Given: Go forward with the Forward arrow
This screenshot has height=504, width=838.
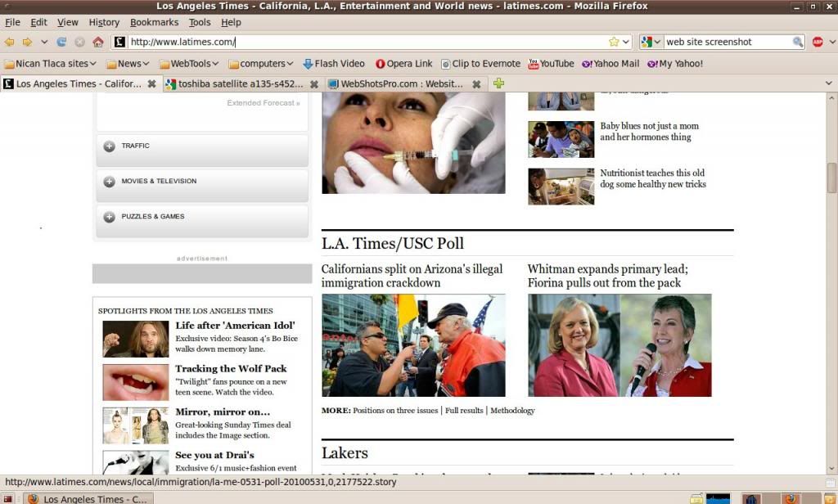Looking at the screenshot, I should pos(27,42).
